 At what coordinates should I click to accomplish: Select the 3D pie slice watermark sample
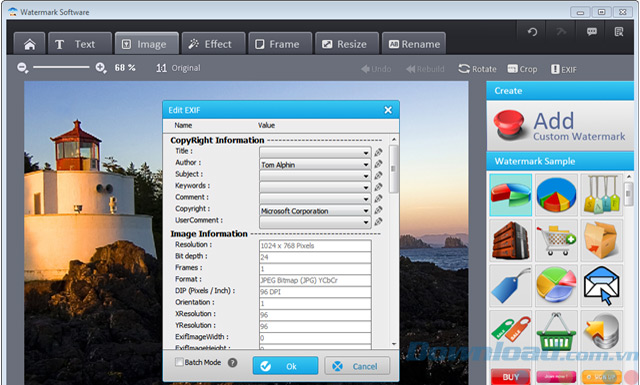[511, 195]
